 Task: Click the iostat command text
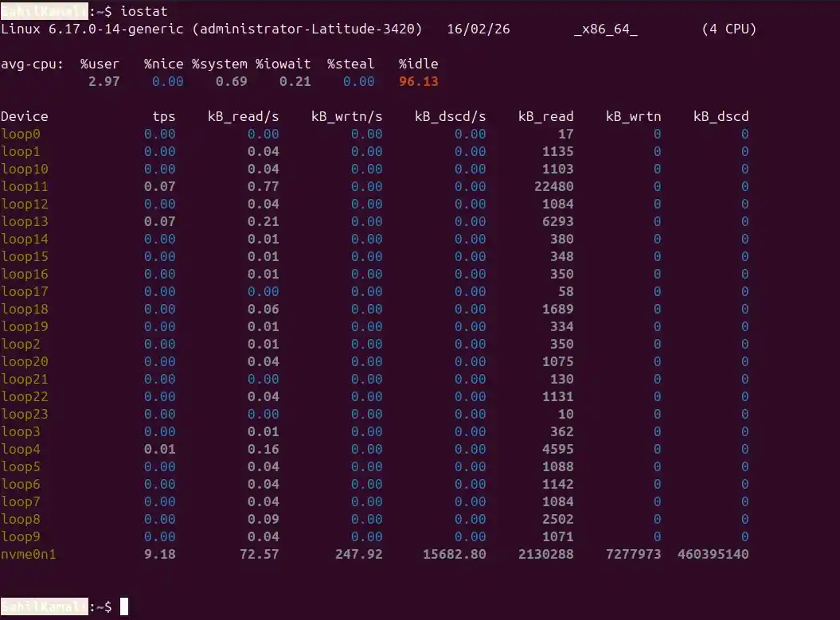(x=143, y=11)
